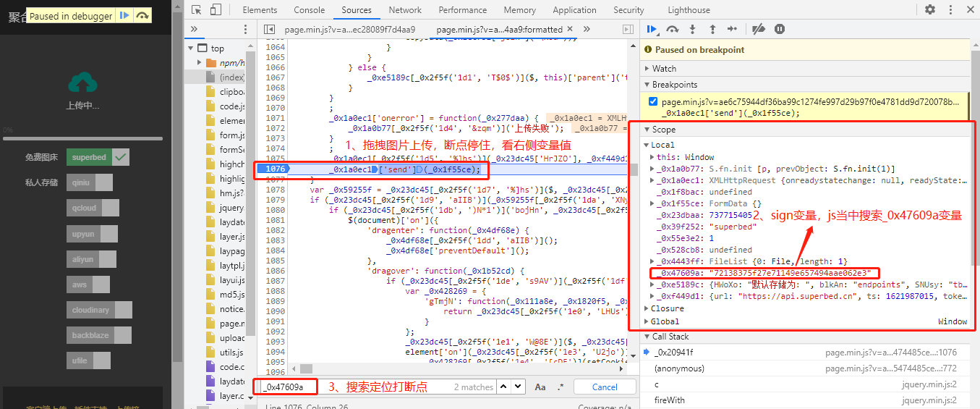Open the navigator pane more-options kebab
This screenshot has height=409, width=980.
244,29
